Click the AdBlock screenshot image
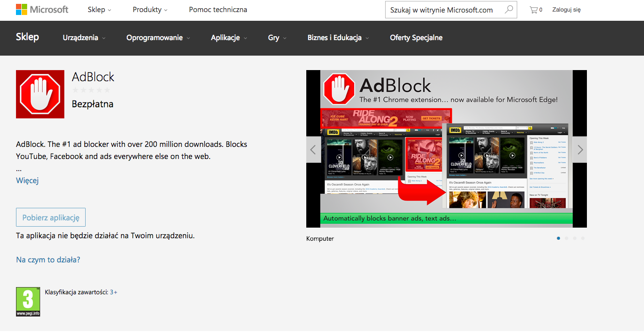The width and height of the screenshot is (644, 332). (x=447, y=149)
